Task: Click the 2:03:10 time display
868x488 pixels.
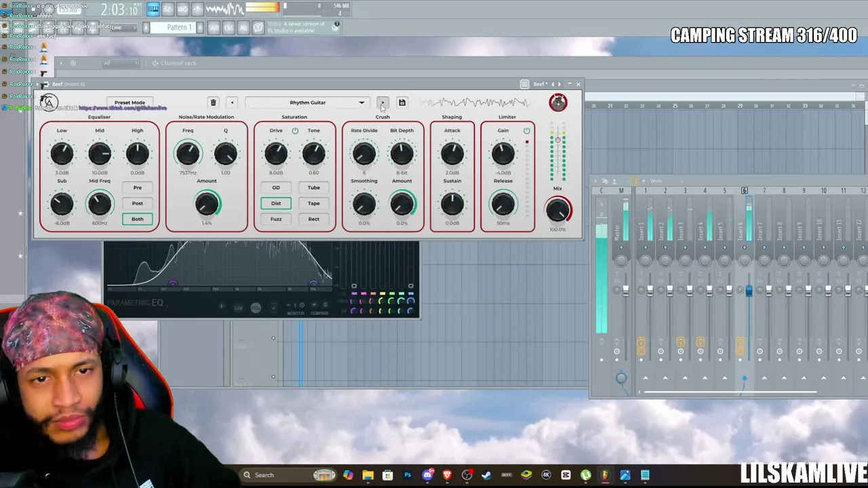Action: click(119, 9)
